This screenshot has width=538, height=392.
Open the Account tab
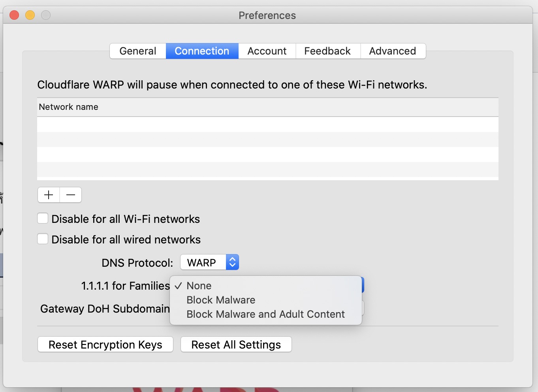(267, 51)
